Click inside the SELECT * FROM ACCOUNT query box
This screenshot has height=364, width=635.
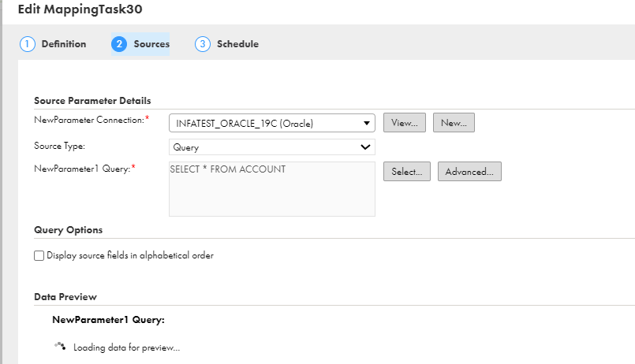pos(271,189)
